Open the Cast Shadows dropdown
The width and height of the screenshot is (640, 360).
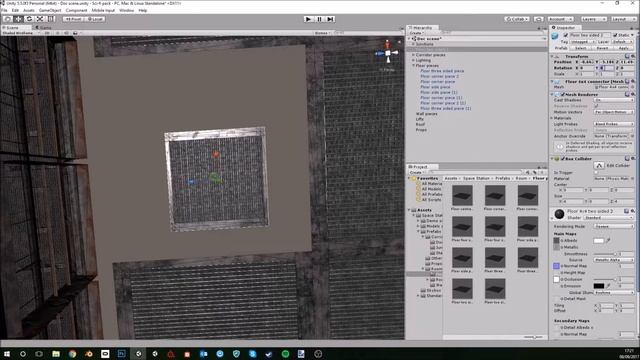(614, 100)
